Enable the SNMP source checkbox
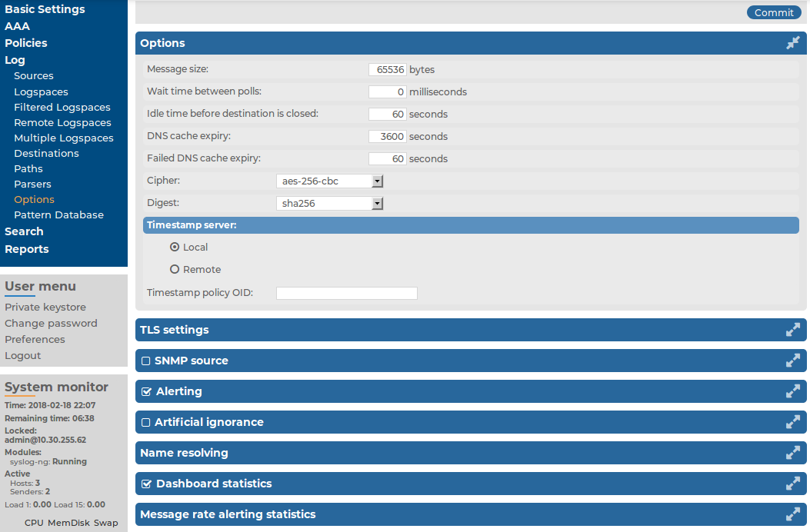The height and width of the screenshot is (532, 810). [145, 361]
